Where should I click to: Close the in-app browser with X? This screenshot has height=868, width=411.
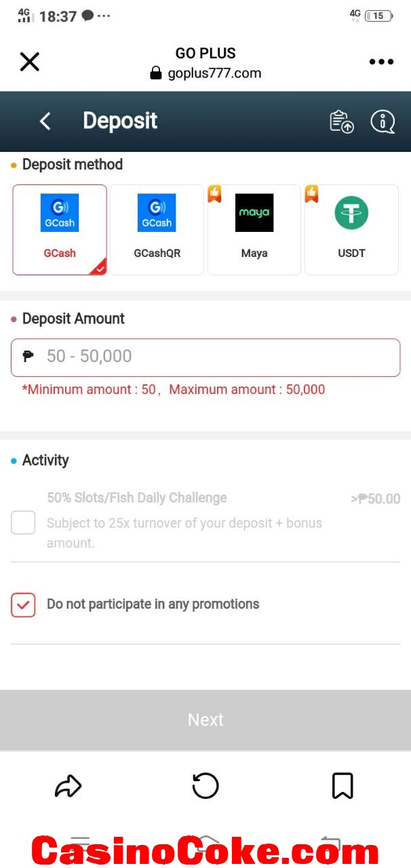point(30,62)
